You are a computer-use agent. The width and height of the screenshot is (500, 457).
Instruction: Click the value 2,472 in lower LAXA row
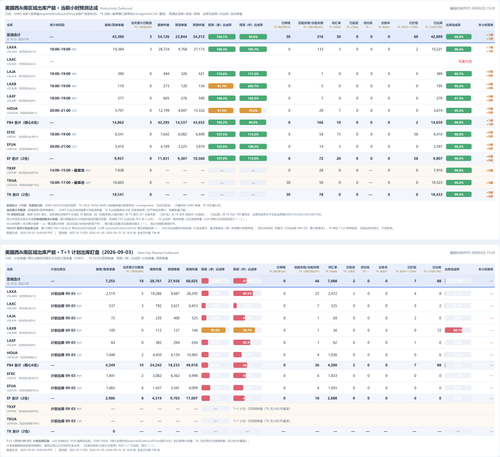(333, 294)
